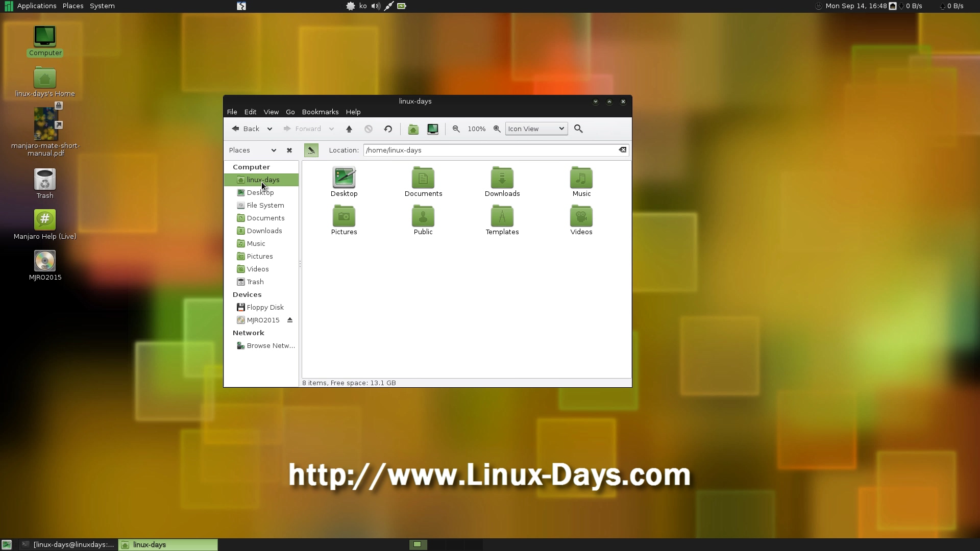
Task: Select Computer desktop icon
Action: pyautogui.click(x=45, y=41)
